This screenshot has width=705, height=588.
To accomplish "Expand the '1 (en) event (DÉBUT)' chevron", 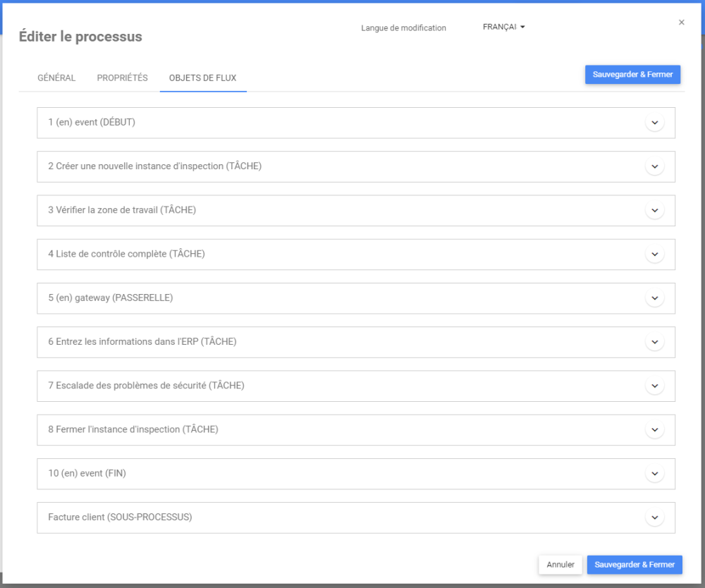I will pyautogui.click(x=655, y=123).
